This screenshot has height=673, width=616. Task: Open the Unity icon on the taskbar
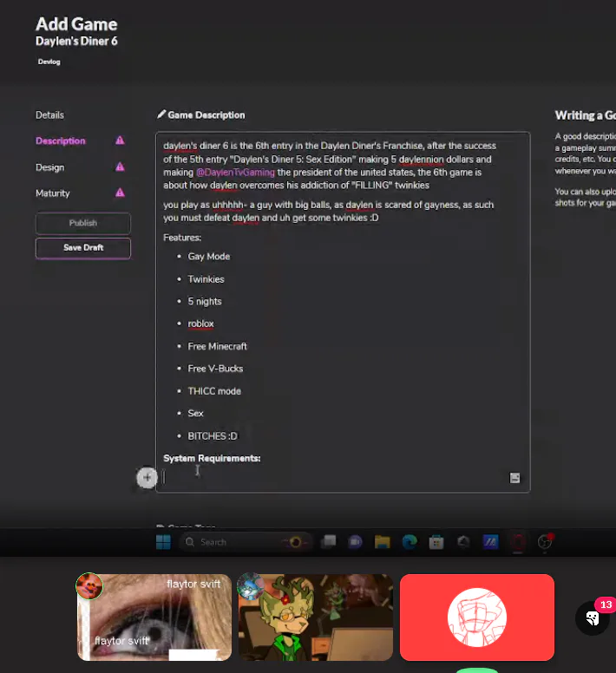point(463,542)
